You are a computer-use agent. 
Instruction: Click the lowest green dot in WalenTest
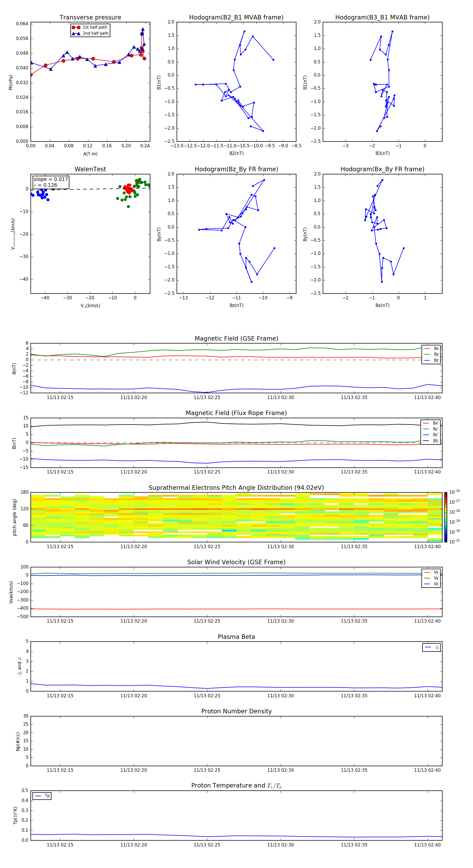pyautogui.click(x=128, y=206)
